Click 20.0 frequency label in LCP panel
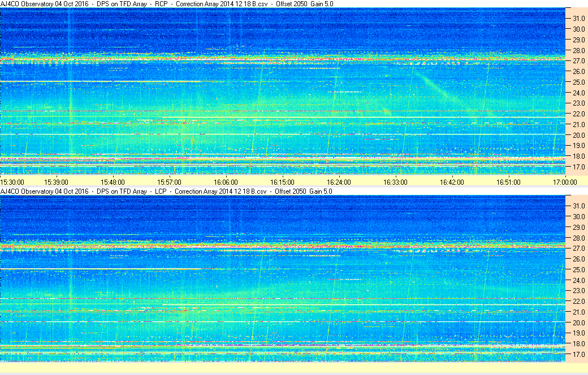This screenshot has width=588, height=375. [x=577, y=322]
